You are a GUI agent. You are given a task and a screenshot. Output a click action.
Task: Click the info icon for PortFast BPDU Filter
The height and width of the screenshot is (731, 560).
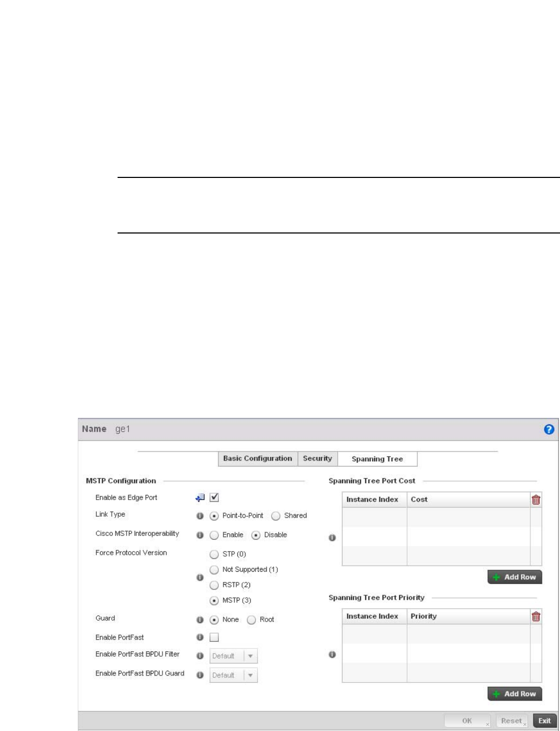tap(200, 656)
